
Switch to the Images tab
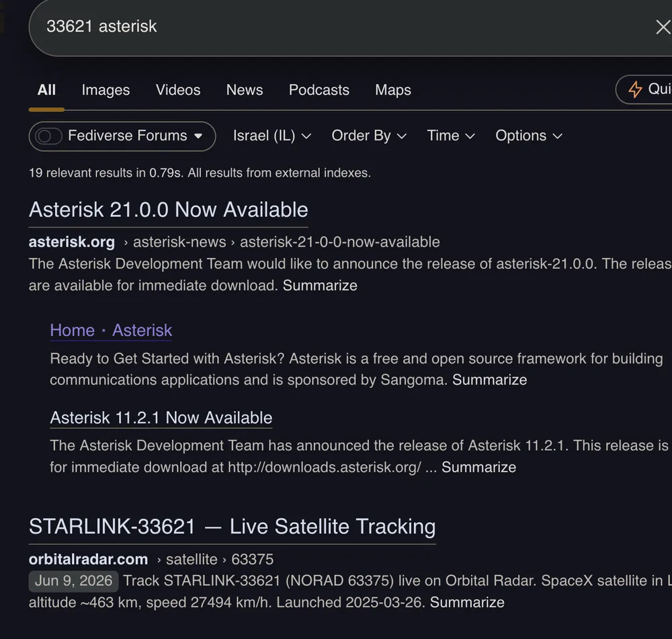coord(106,90)
